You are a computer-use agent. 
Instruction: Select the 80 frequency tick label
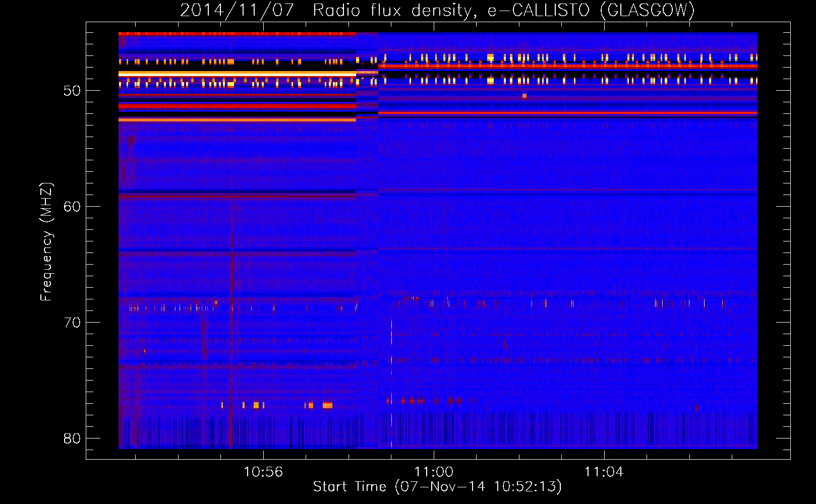pos(72,438)
